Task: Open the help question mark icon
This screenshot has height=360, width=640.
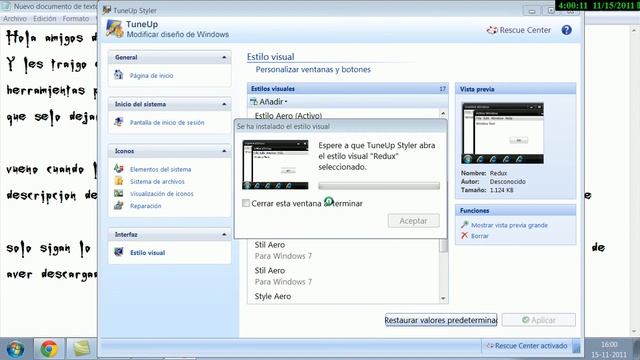Action: (567, 30)
